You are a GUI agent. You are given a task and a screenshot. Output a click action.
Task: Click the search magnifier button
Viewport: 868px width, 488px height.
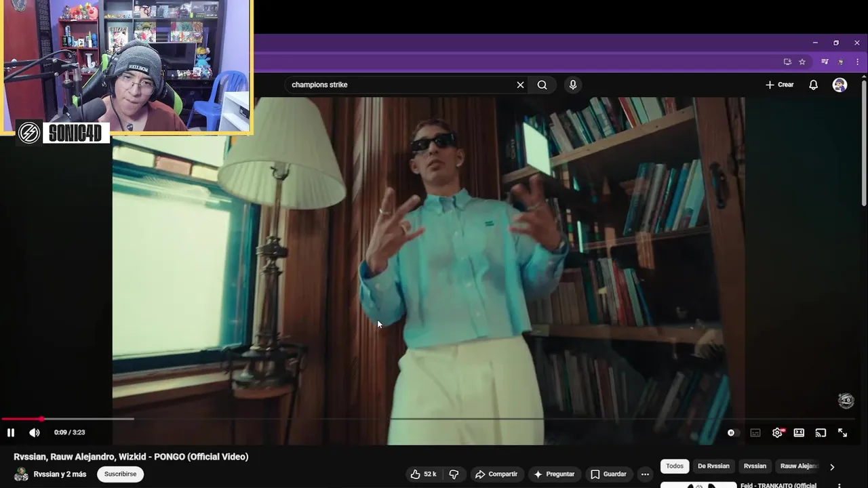point(542,85)
